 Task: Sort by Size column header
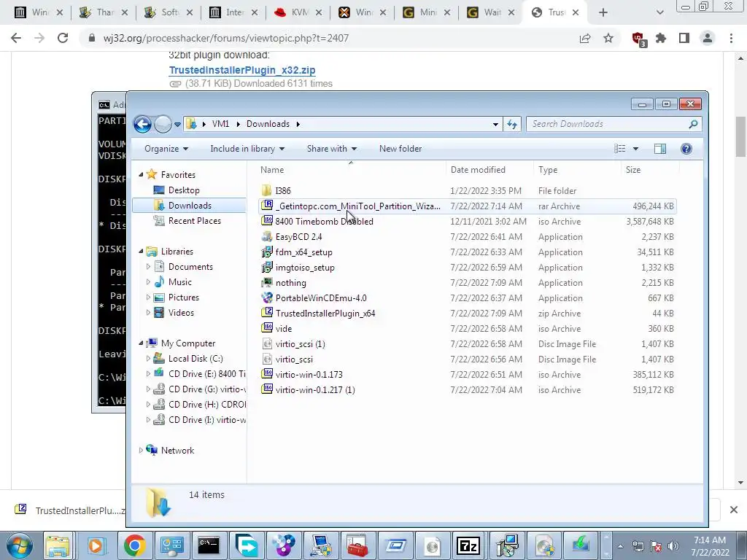[633, 169]
